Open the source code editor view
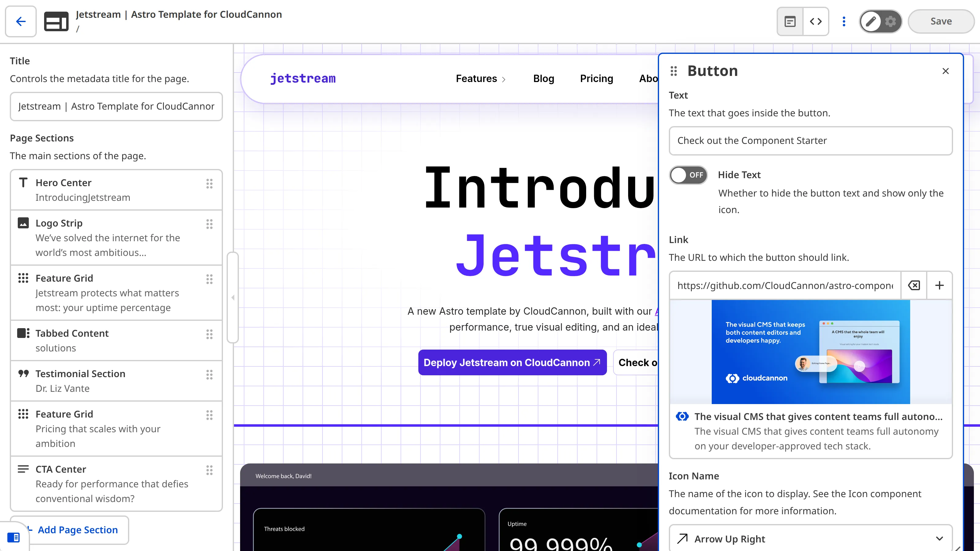This screenshot has width=980, height=551. click(x=816, y=21)
